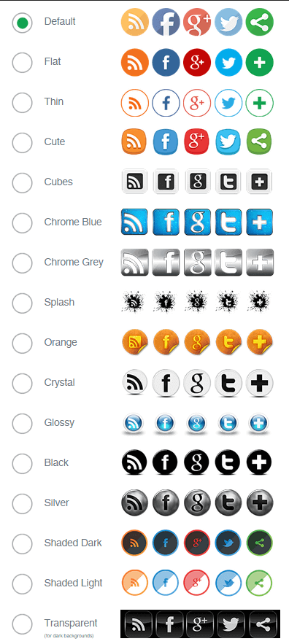Click the Cubes style plus icon
The height and width of the screenshot is (644, 289).
259,182
